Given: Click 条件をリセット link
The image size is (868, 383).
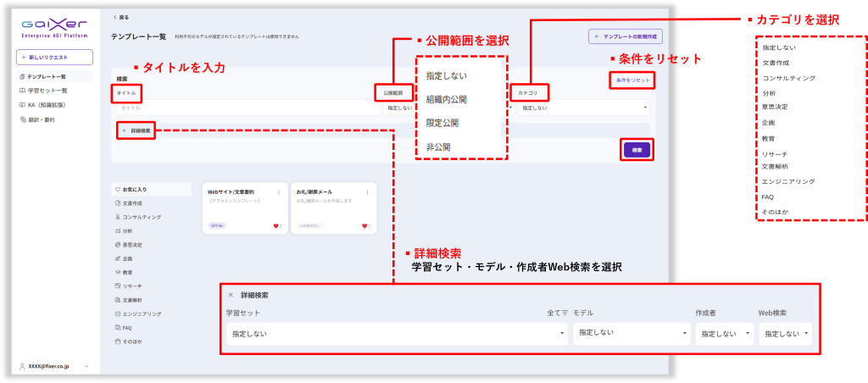Looking at the screenshot, I should (632, 80).
